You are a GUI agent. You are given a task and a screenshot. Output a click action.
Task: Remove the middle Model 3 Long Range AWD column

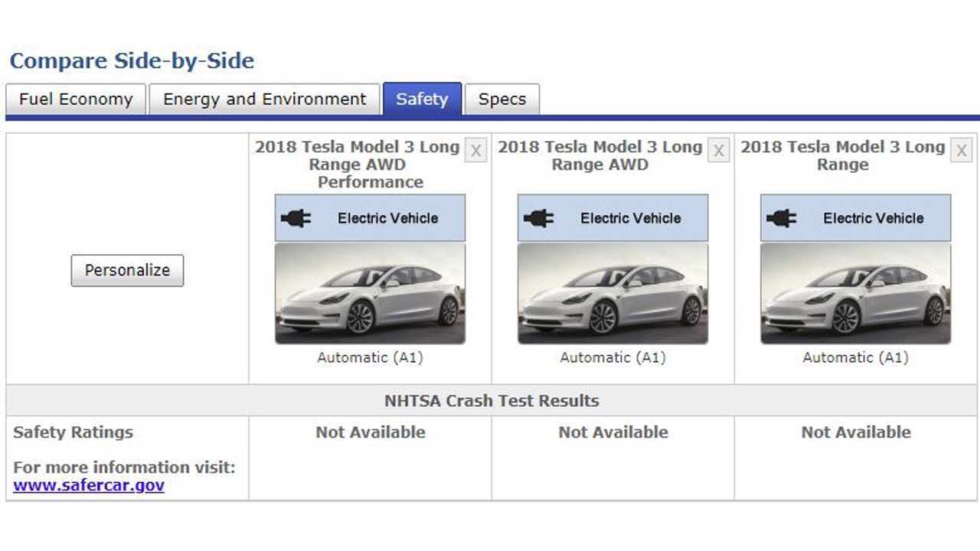tap(718, 150)
